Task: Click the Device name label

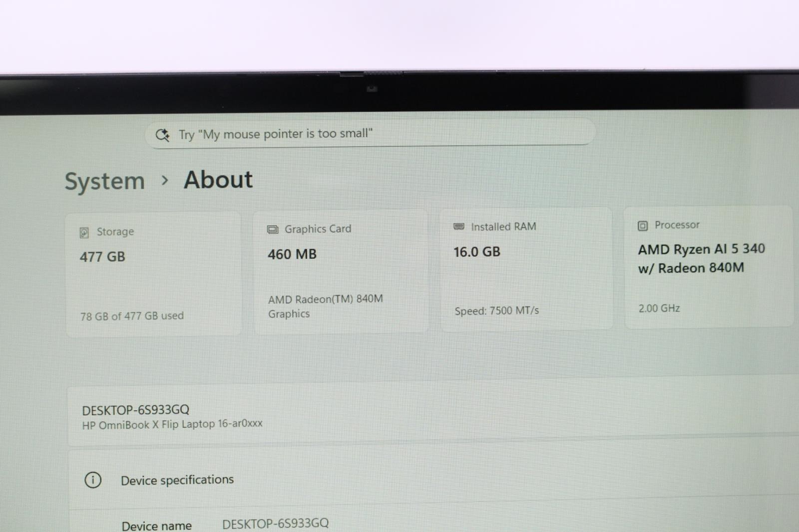Action: pyautogui.click(x=157, y=526)
